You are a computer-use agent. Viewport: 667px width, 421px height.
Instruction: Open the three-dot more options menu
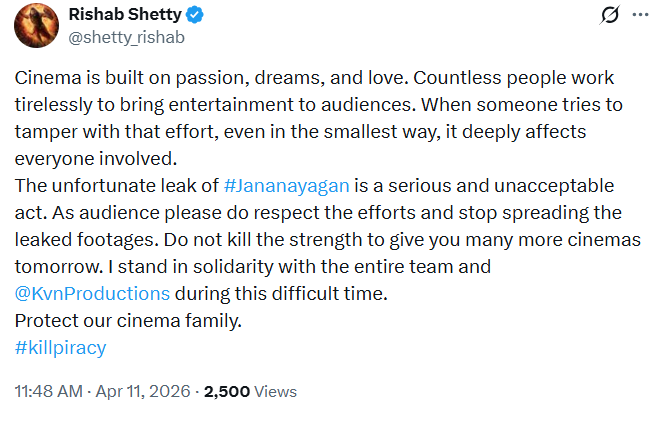click(640, 17)
